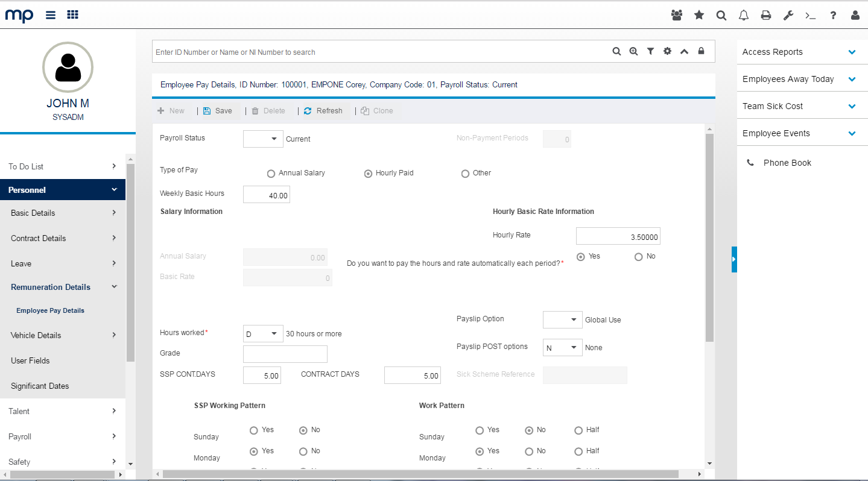The image size is (868, 481).
Task: Open the apps grid icon
Action: click(x=72, y=15)
